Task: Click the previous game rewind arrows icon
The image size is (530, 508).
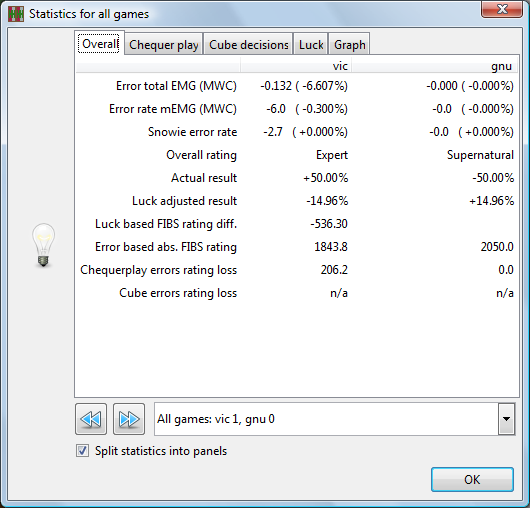Action: click(91, 419)
